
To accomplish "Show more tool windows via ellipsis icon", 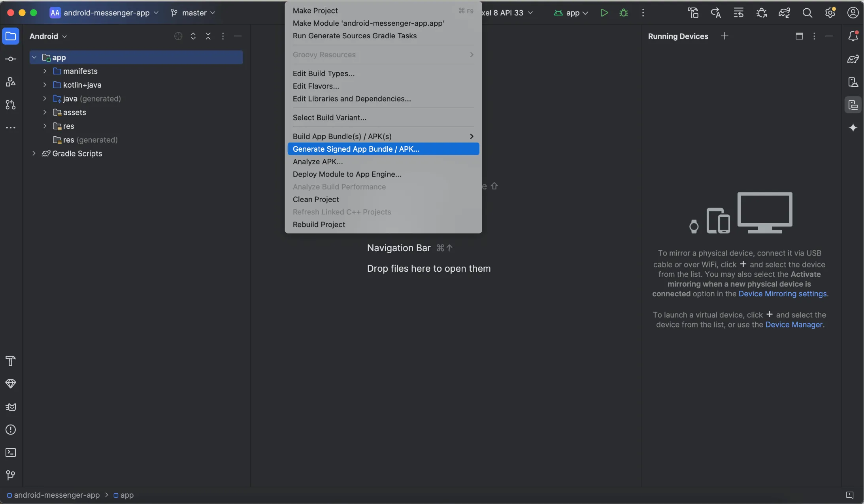I will [x=11, y=128].
